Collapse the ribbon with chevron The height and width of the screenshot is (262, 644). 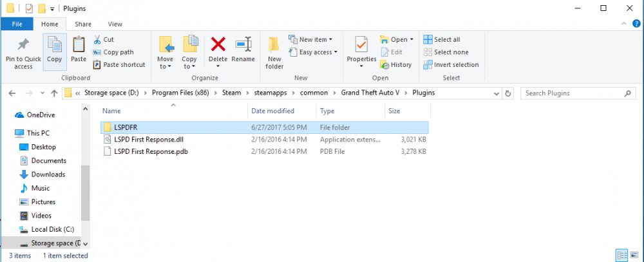[x=625, y=24]
